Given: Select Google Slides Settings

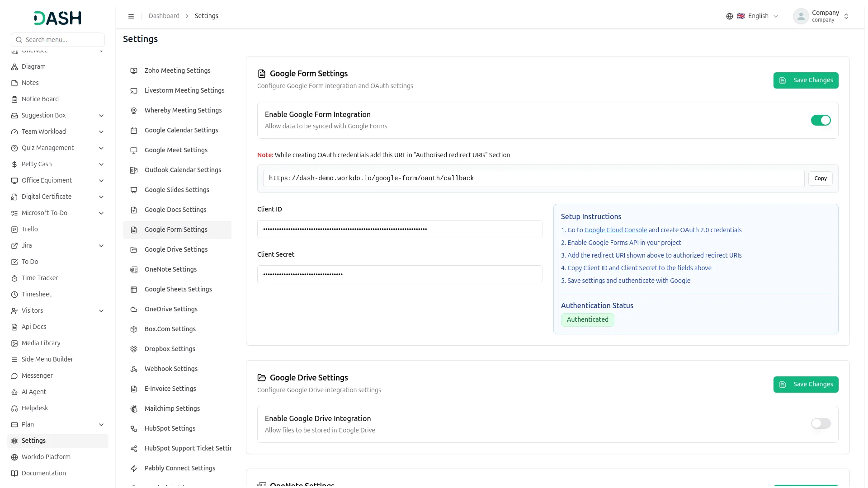Looking at the screenshot, I should 177,190.
